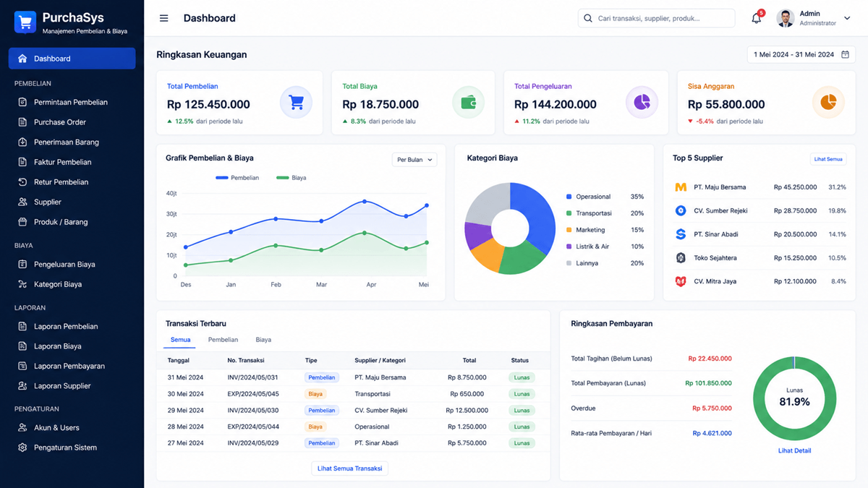
Task: Select the PT. Maju Bersama supplier logo
Action: (681, 187)
